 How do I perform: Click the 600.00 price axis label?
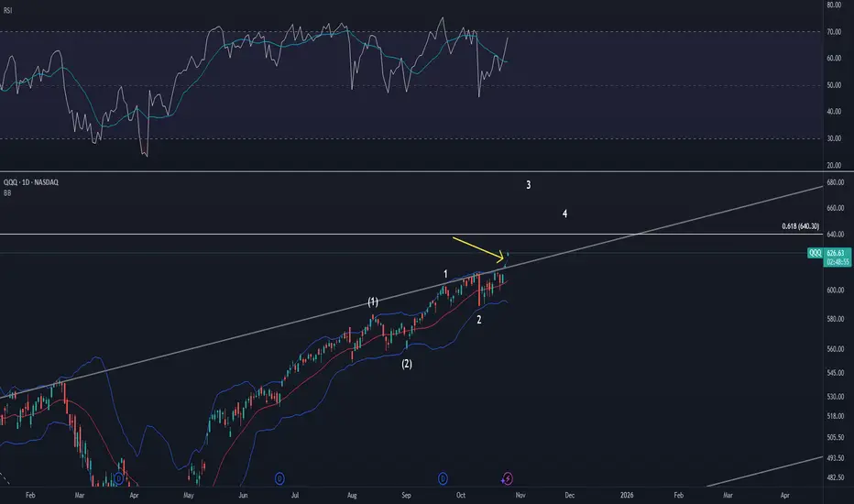tap(836, 290)
